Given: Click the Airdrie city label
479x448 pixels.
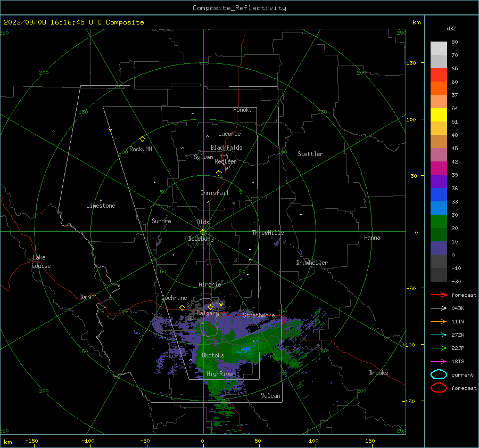Looking at the screenshot, I should [210, 284].
